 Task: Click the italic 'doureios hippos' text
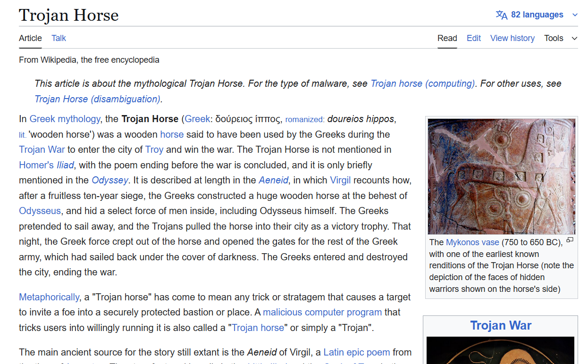(x=361, y=119)
